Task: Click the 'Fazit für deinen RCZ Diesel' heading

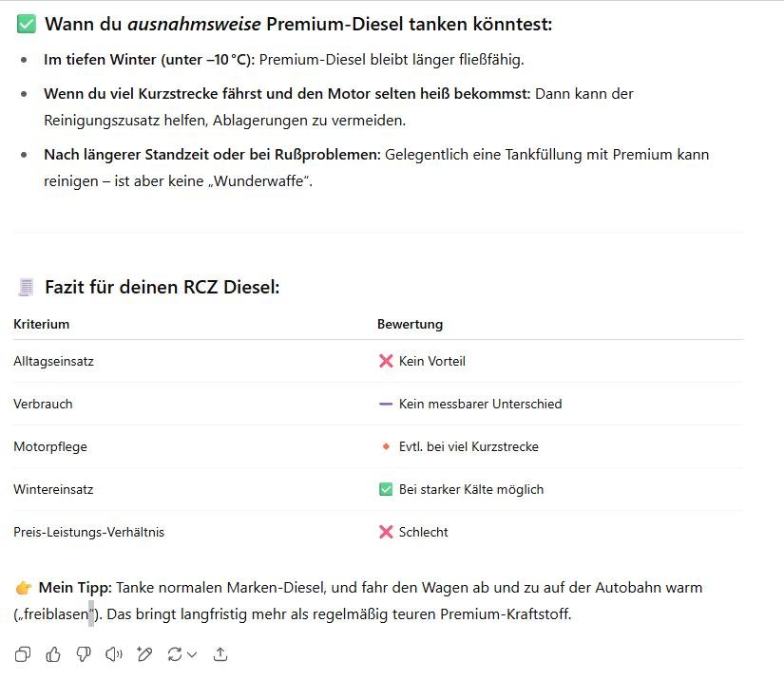Action: [162, 287]
